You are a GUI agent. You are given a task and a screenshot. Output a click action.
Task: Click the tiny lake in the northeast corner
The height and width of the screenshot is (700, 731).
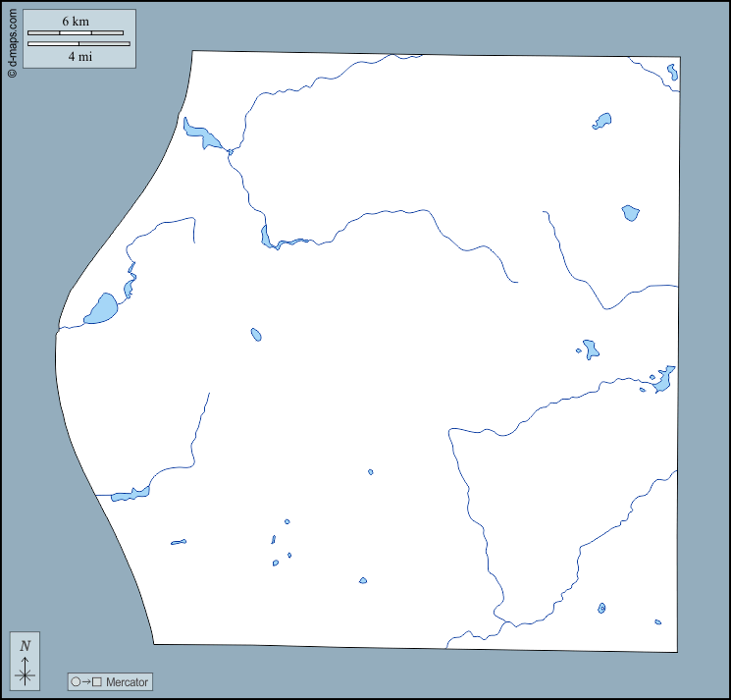point(672,72)
